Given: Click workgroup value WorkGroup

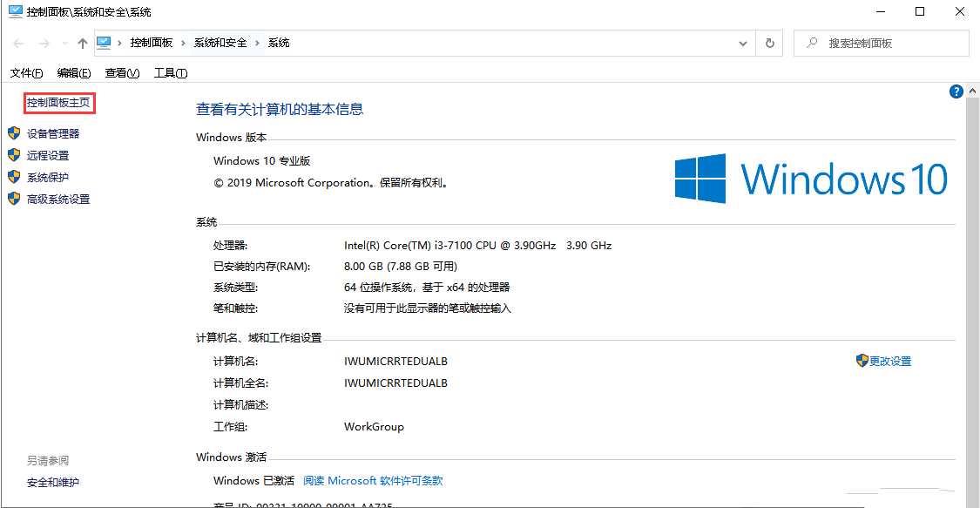Looking at the screenshot, I should (x=374, y=427).
